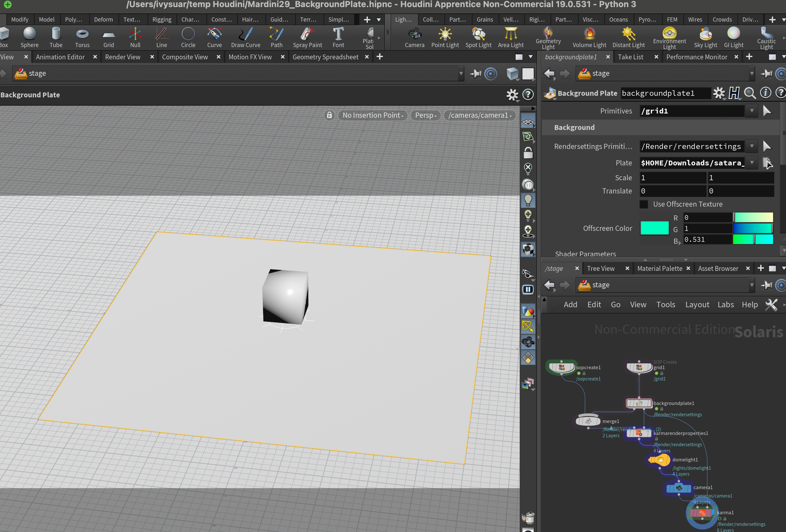
Task: Click the Primitives selection arrow button
Action: 767,111
